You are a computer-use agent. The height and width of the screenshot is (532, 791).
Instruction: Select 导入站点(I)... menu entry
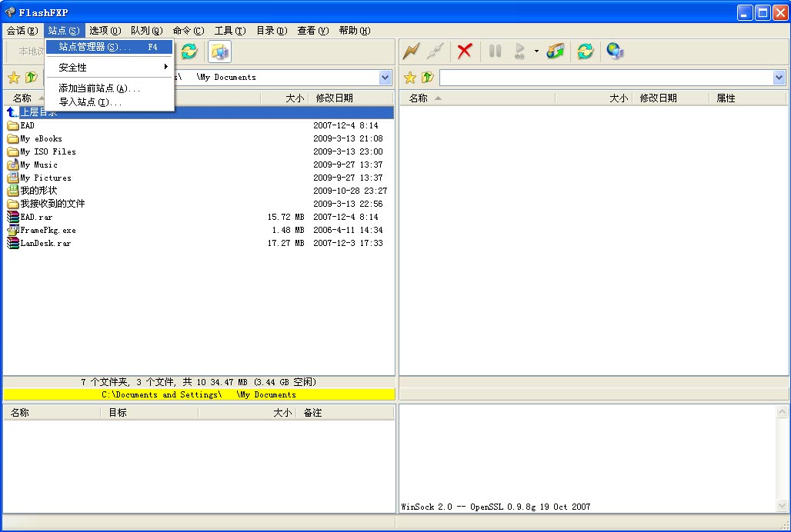click(109, 101)
